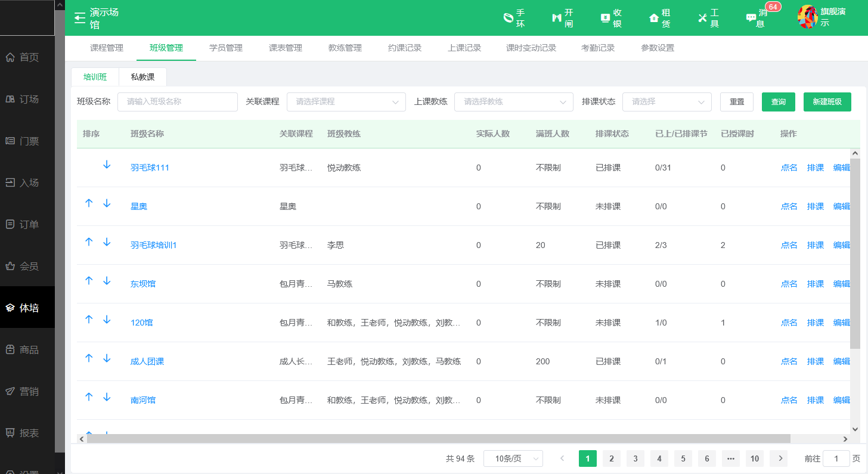Click the 开闸 (open gate) icon
Viewport: 868px width, 474px height.
[x=562, y=18]
